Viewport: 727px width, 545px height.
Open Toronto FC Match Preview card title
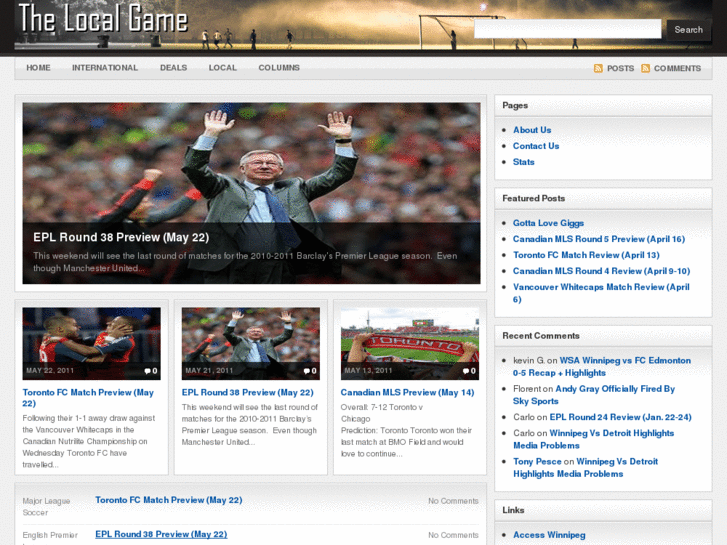click(88, 398)
